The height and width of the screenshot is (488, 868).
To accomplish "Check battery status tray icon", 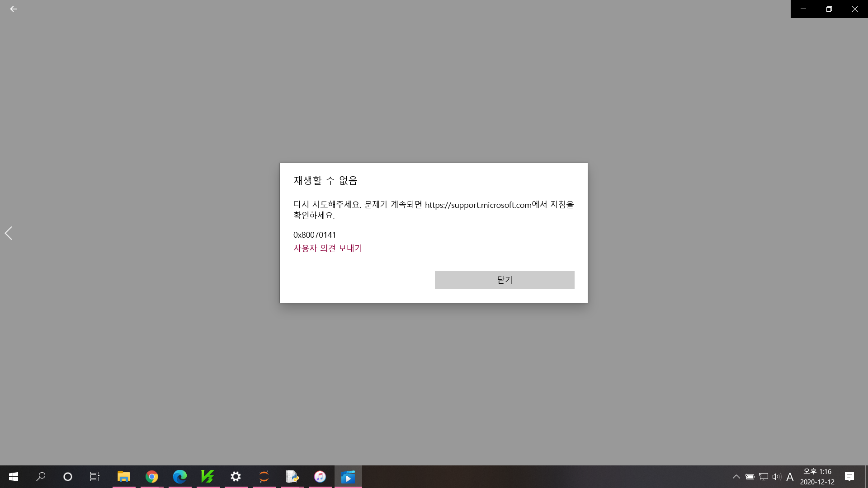I will (750, 477).
